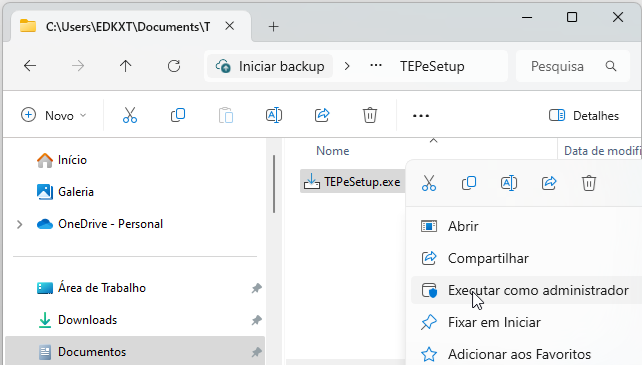The width and height of the screenshot is (642, 365).
Task: Open the Novo dropdown
Action: pos(54,116)
